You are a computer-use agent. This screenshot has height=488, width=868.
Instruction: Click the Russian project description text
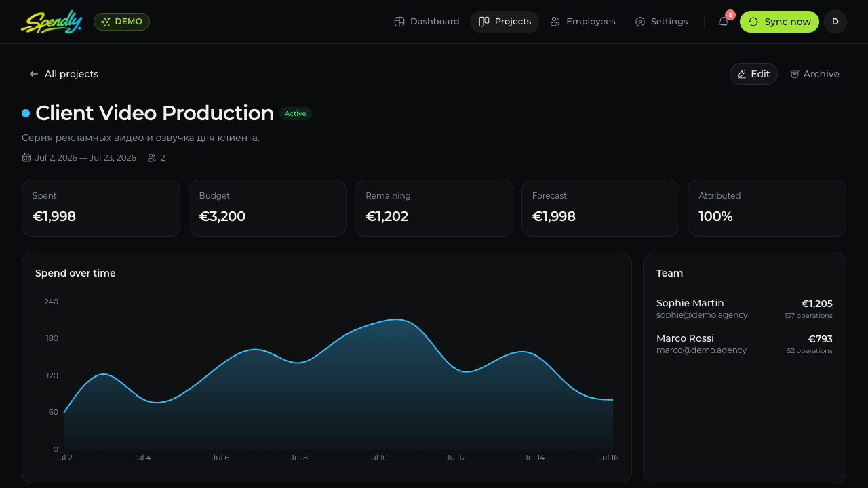[x=140, y=138]
